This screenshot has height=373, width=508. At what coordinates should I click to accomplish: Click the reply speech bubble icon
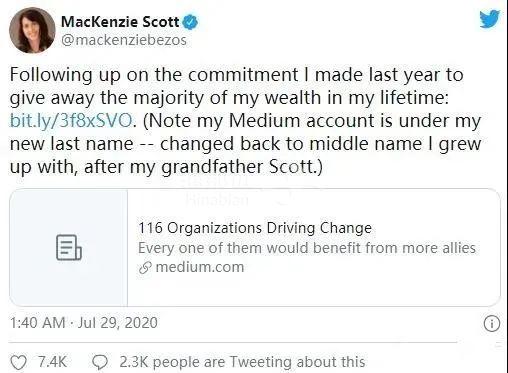pos(100,362)
